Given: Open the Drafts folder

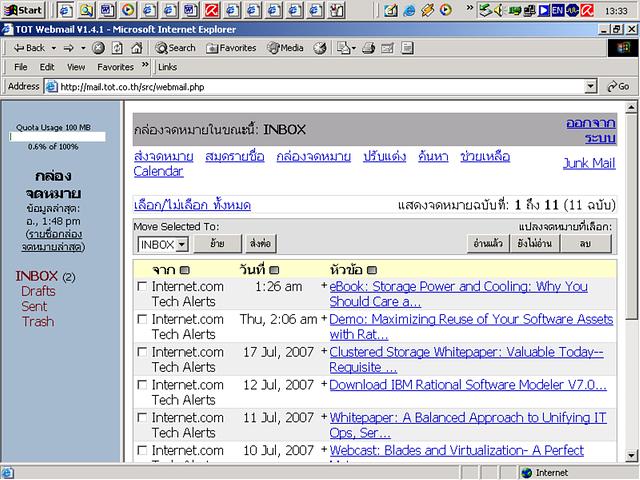Looking at the screenshot, I should coord(38,291).
